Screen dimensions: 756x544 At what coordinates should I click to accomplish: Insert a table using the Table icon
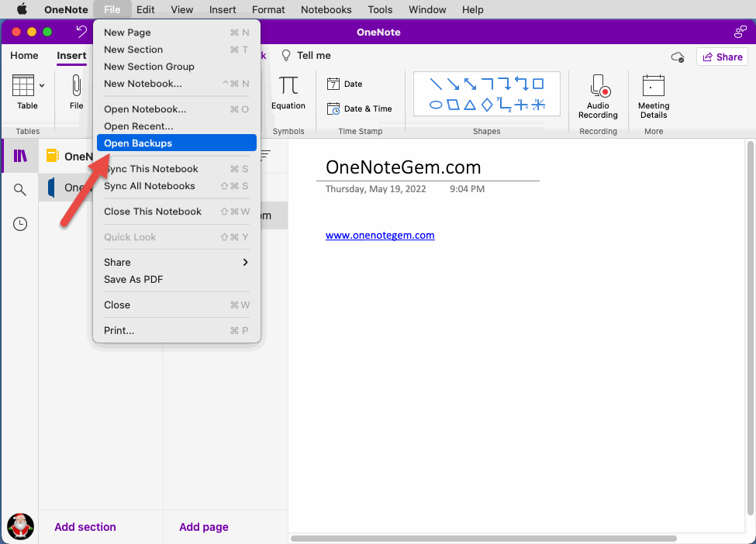tap(23, 86)
